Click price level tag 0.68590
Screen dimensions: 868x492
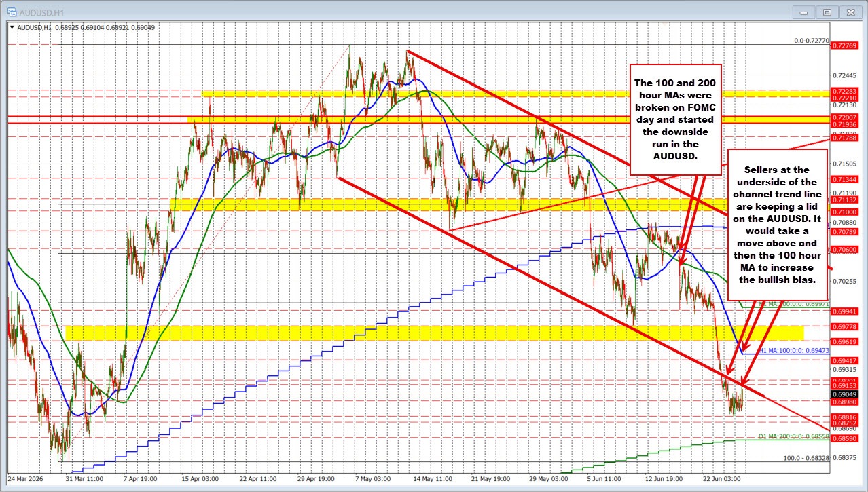(x=844, y=439)
